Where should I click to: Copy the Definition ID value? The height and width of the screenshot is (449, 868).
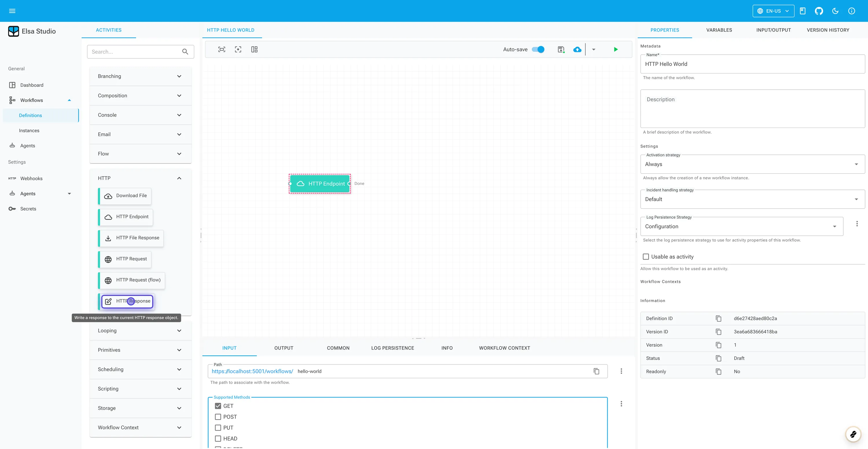point(718,318)
